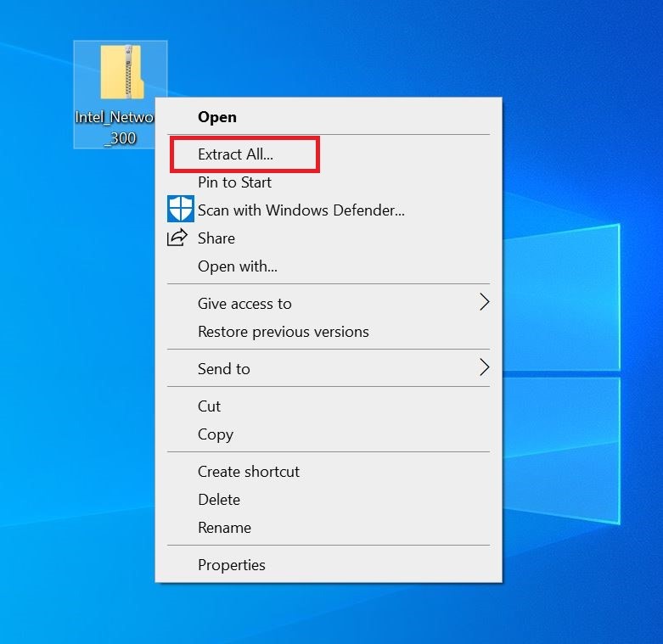Select Create shortcut from the menu
The width and height of the screenshot is (663, 644).
pos(249,472)
